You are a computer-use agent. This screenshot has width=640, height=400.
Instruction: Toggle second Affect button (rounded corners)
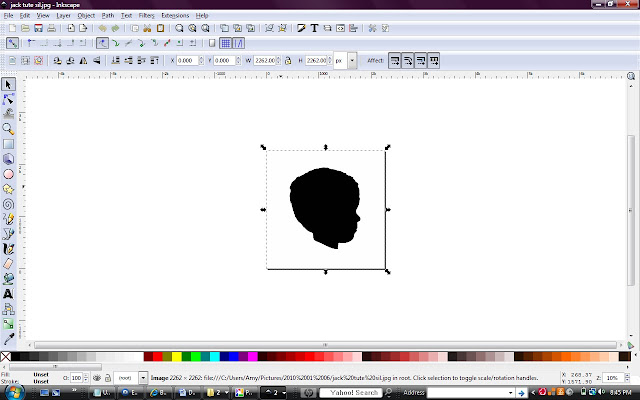click(x=408, y=60)
